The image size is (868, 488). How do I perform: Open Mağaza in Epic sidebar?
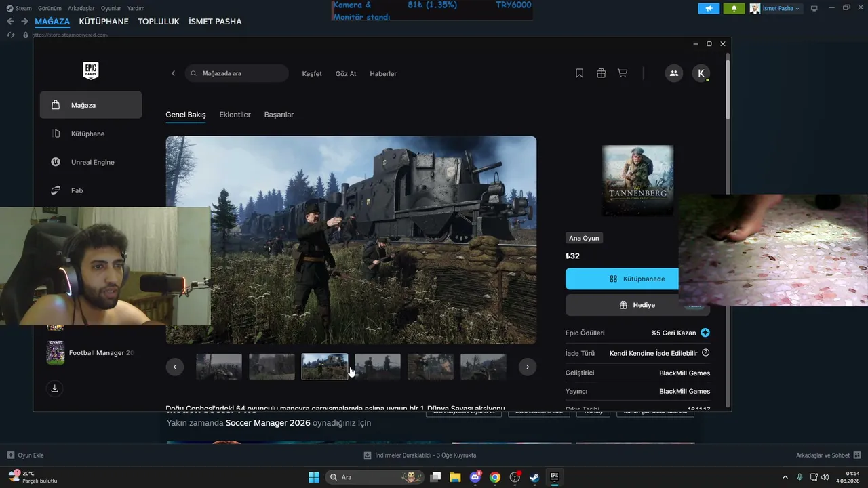(91, 105)
